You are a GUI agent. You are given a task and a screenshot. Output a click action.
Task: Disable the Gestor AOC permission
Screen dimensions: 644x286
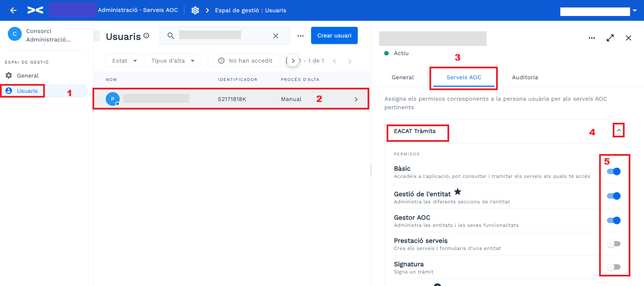coord(614,220)
